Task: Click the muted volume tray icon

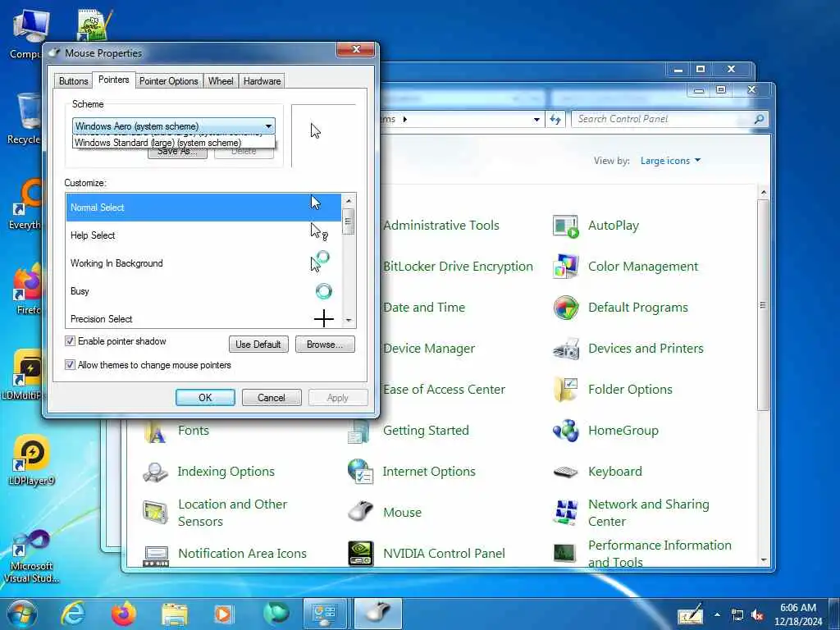Action: click(x=757, y=615)
